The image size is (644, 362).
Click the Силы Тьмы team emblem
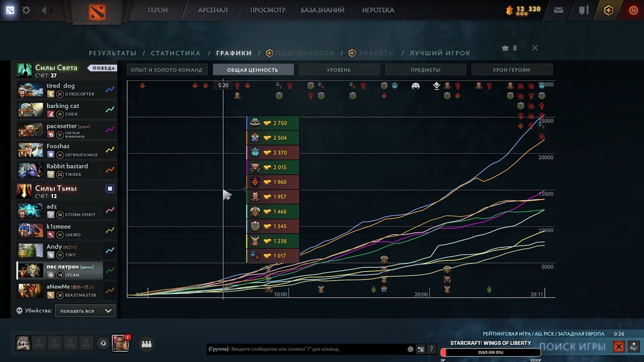24,191
